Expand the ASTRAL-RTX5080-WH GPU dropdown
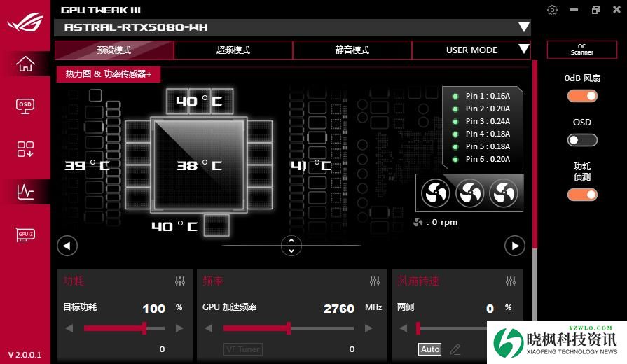 pos(523,28)
